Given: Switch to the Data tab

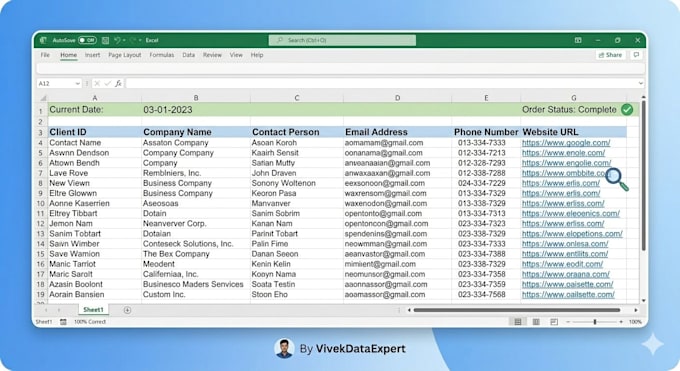Looking at the screenshot, I should pos(189,55).
